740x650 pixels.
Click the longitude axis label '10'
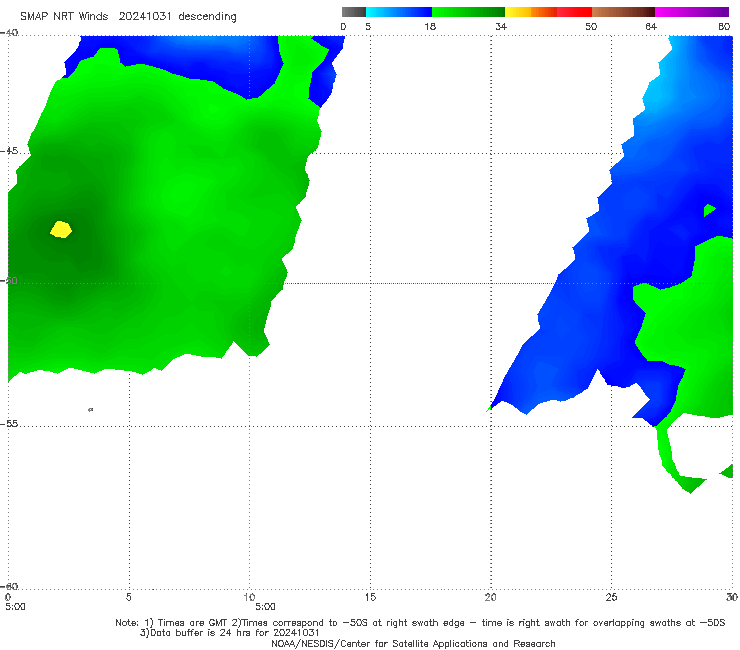click(249, 597)
